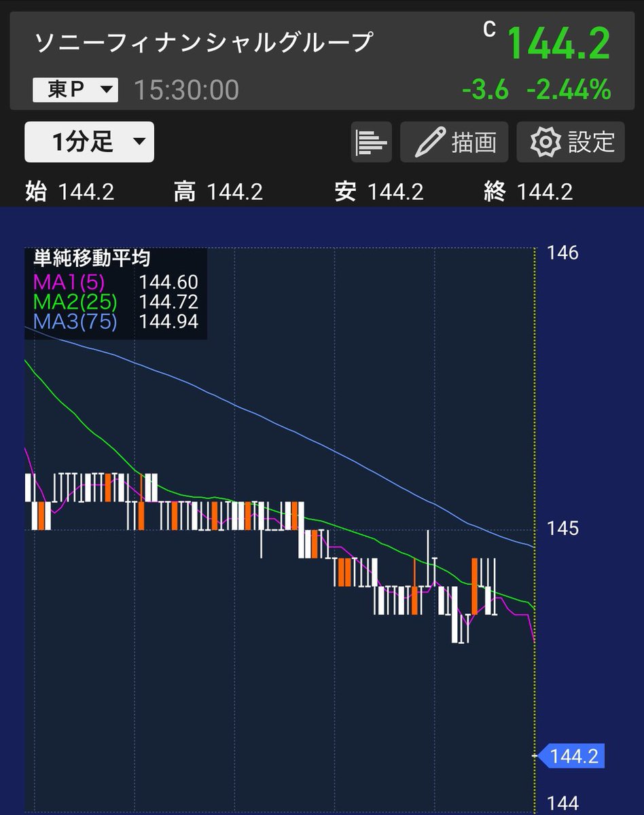Click the 単純移動平均 legend title
Image resolution: width=644 pixels, height=815 pixels.
[92, 258]
